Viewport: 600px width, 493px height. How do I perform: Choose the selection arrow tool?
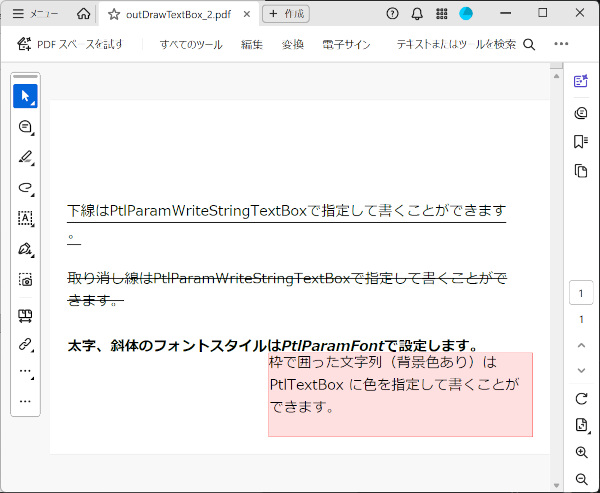(25, 96)
